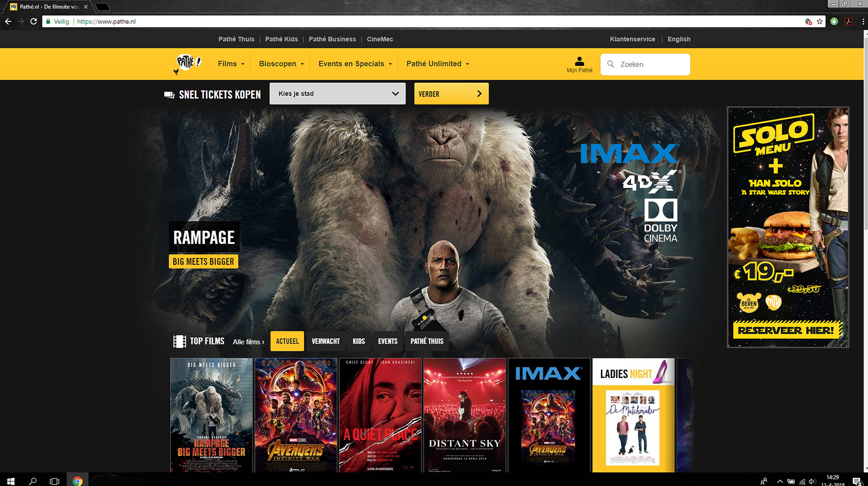Open the Pathé Thuis top link
This screenshot has height=486, width=868.
coord(236,39)
